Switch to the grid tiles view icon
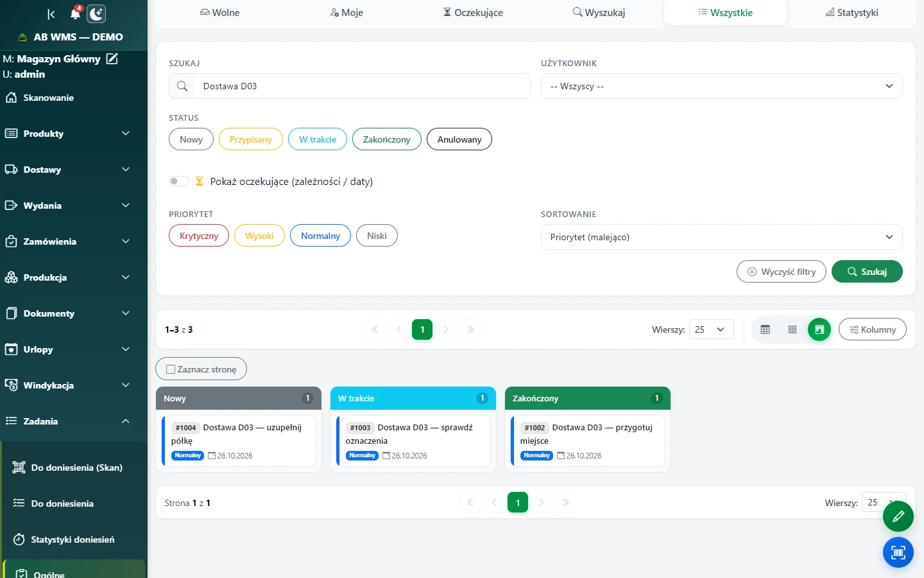This screenshot has width=924, height=578. coord(792,329)
